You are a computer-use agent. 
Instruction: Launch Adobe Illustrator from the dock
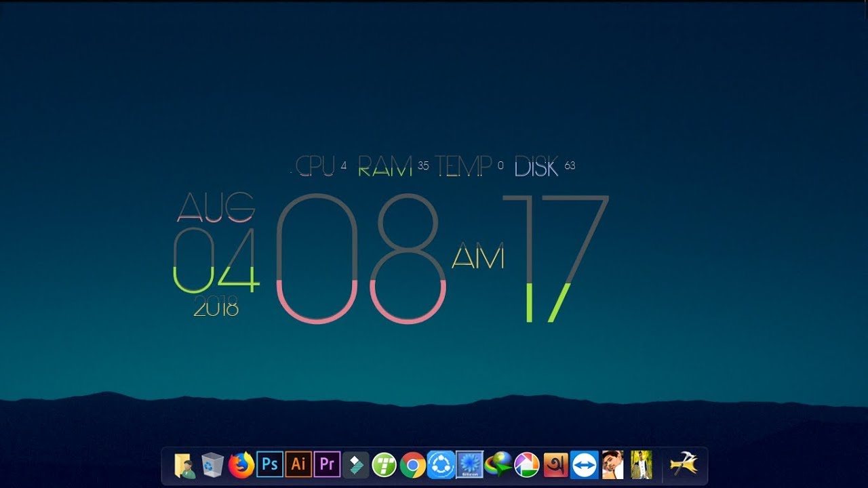pyautogui.click(x=298, y=465)
